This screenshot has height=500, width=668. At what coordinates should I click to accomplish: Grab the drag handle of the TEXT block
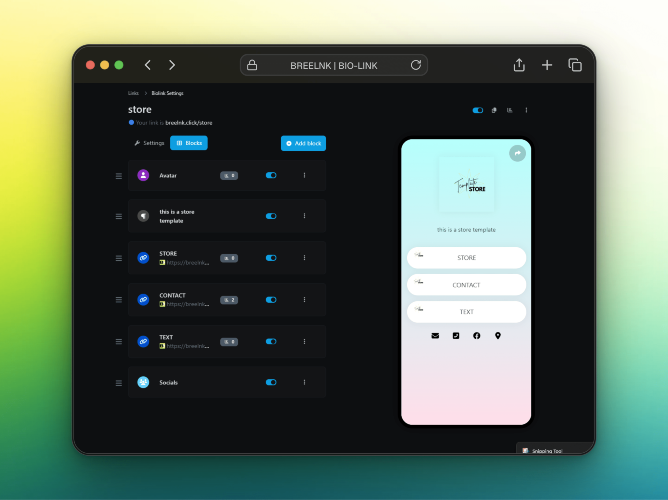point(119,342)
